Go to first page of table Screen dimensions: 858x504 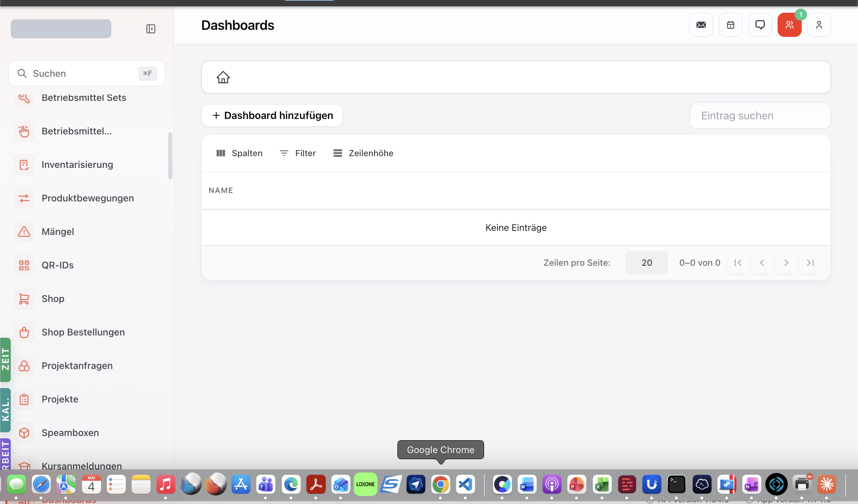tap(738, 263)
